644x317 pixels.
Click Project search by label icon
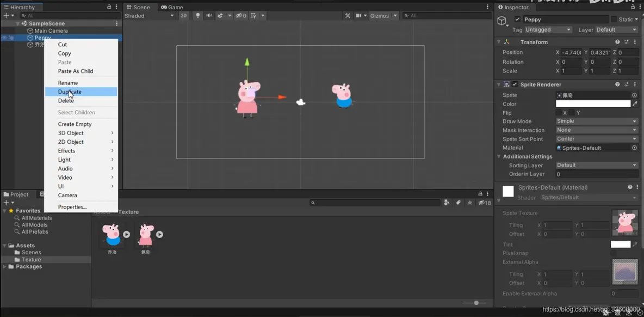[459, 203]
